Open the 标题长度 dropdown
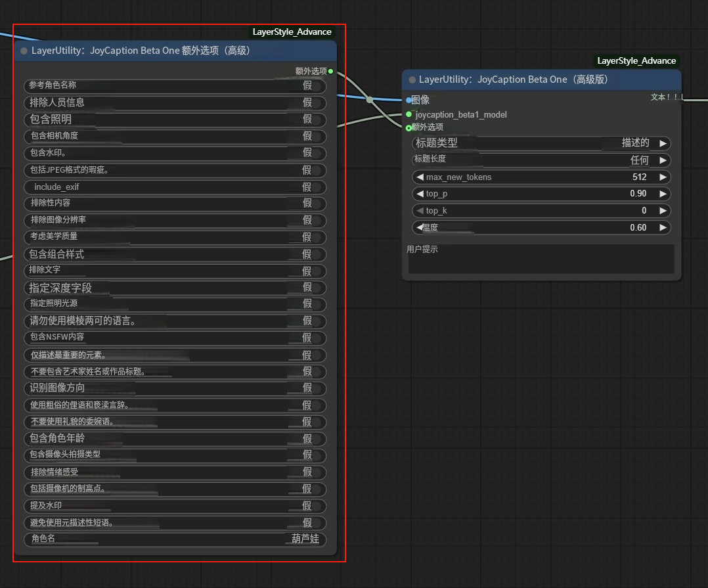The width and height of the screenshot is (708, 588). [x=541, y=160]
